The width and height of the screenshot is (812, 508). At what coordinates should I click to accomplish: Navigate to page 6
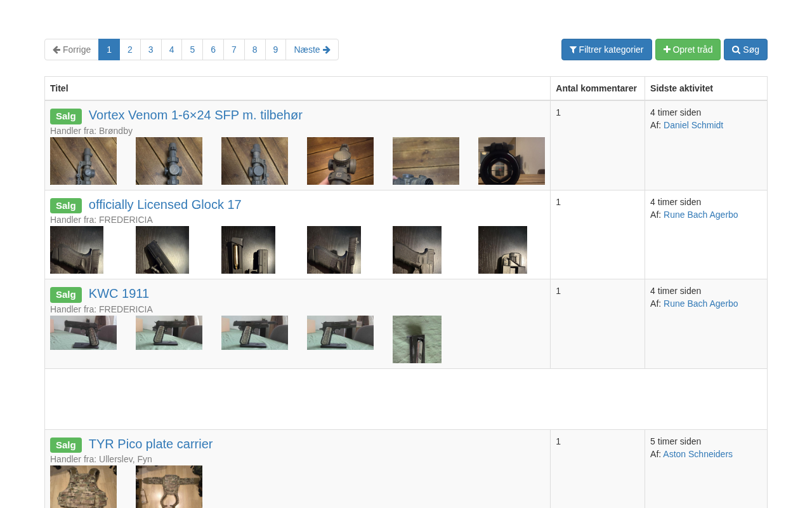213,50
